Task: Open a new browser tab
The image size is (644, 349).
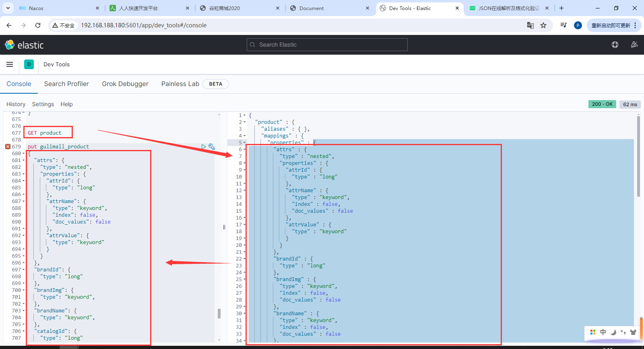Action: [x=561, y=8]
